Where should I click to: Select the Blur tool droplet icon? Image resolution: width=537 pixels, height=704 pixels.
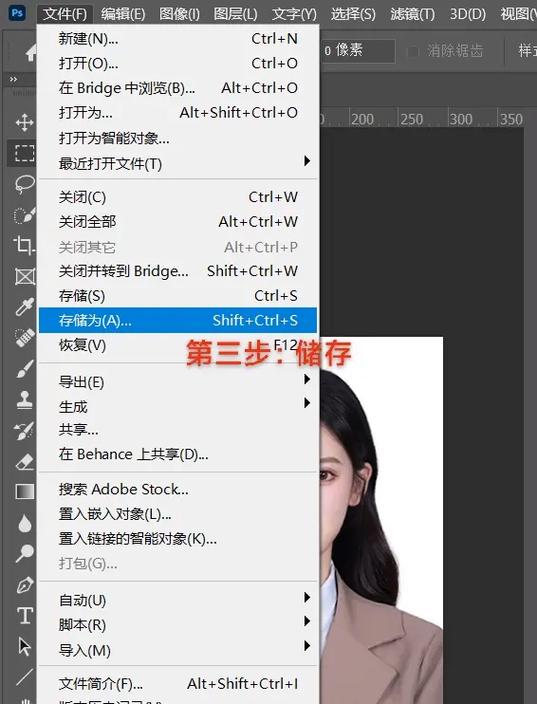[x=25, y=523]
